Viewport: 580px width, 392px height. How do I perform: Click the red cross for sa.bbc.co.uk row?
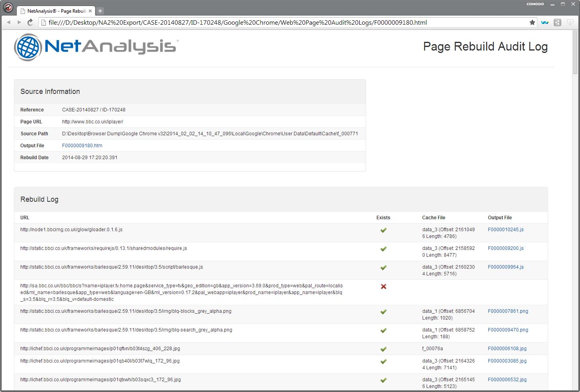(383, 287)
